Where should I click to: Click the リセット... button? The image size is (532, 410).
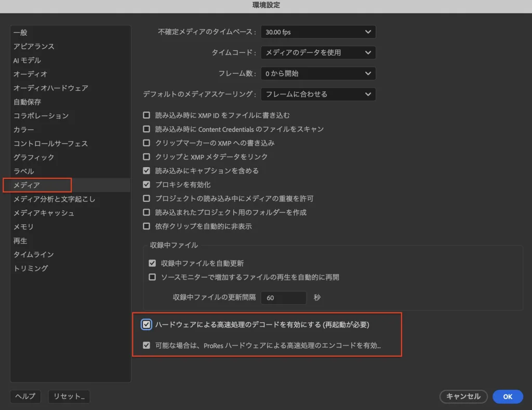coord(69,397)
